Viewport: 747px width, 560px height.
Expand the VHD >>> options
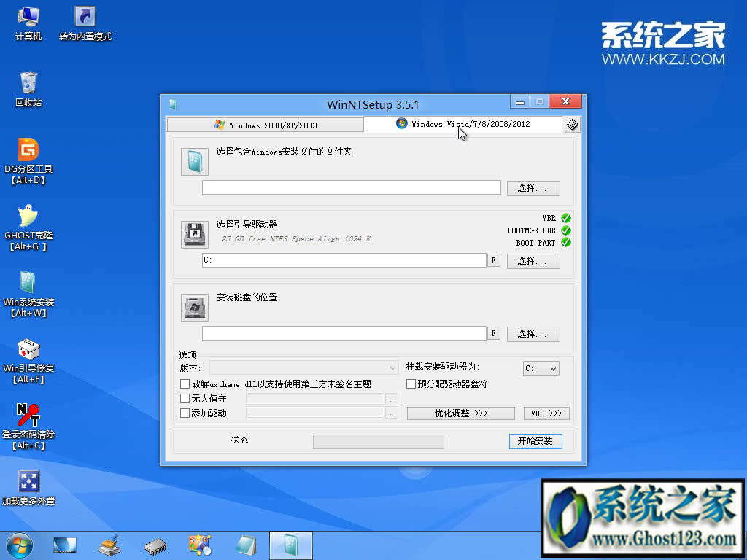(x=546, y=413)
